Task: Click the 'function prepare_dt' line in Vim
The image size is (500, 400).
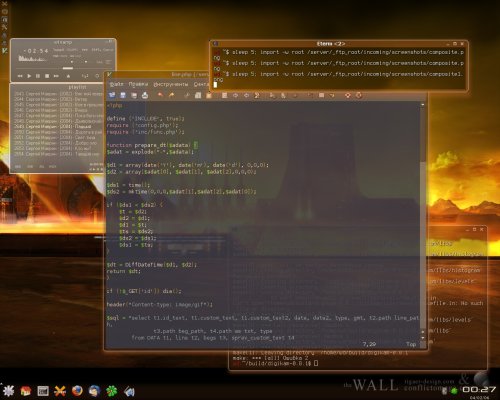Action: (x=152, y=145)
